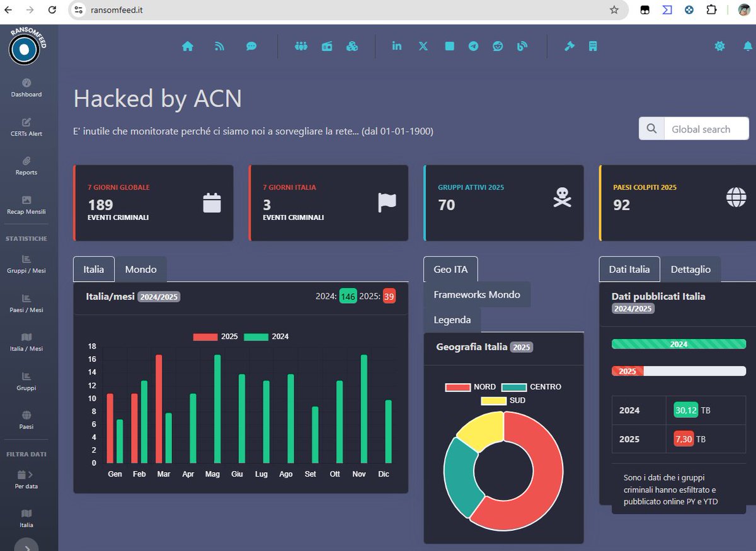The width and height of the screenshot is (756, 551).
Task: Open the Paesi Colpiti 2025 card
Action: (677, 203)
